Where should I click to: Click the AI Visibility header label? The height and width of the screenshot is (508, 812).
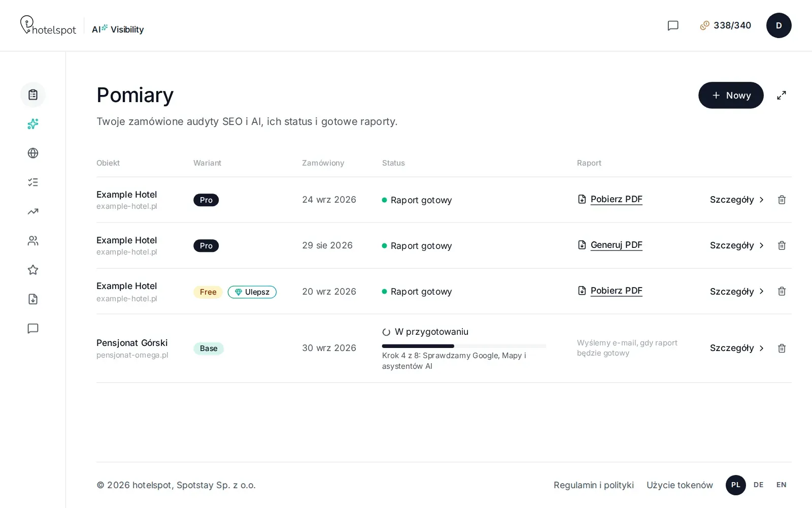[118, 29]
